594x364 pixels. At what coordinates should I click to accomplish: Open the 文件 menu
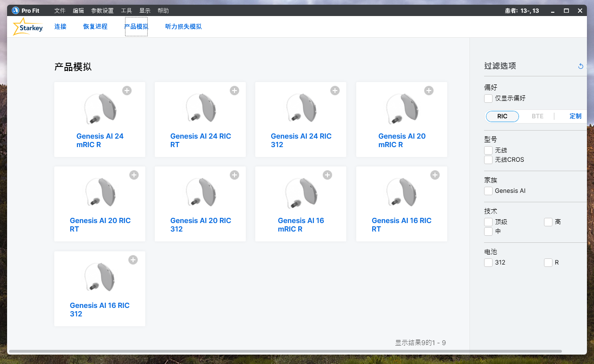click(x=60, y=10)
